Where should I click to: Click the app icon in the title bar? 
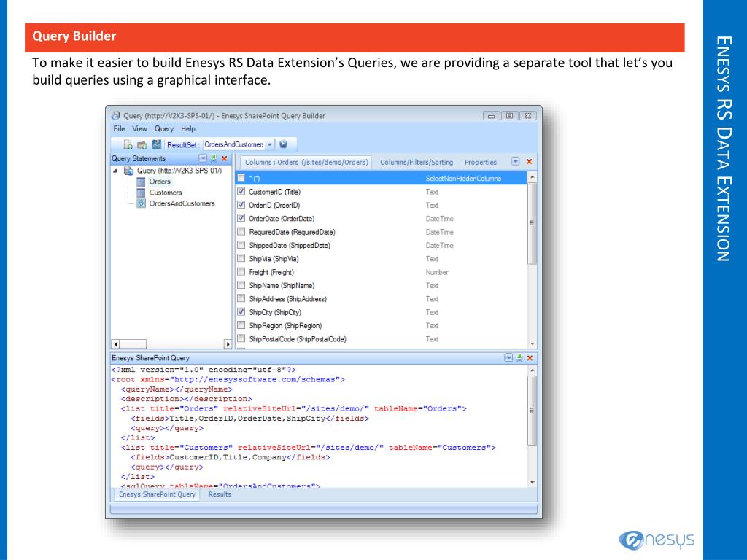[116, 116]
